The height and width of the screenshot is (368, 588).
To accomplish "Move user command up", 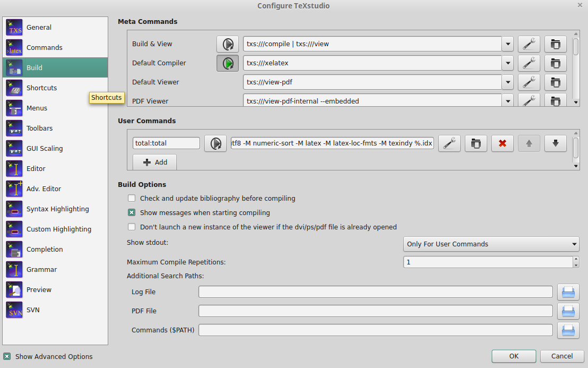I will pos(529,143).
